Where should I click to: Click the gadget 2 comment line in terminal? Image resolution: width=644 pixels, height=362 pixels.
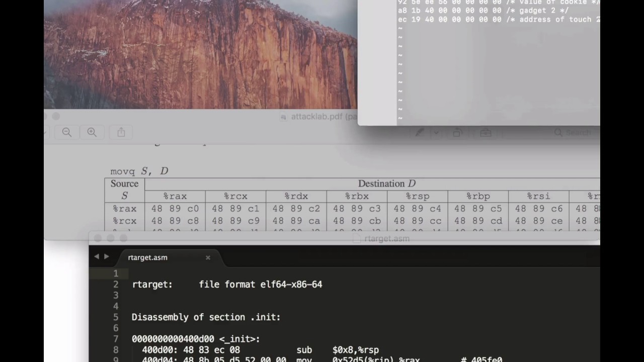click(484, 11)
